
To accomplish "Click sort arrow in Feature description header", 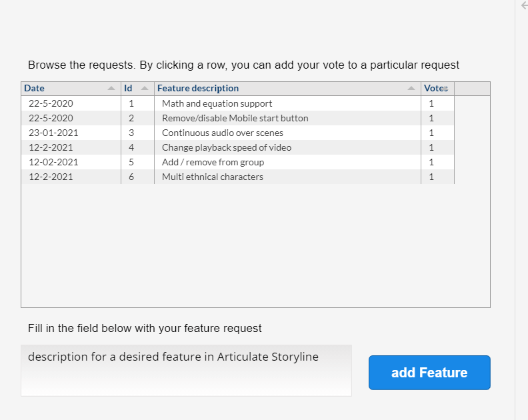I will [x=411, y=89].
